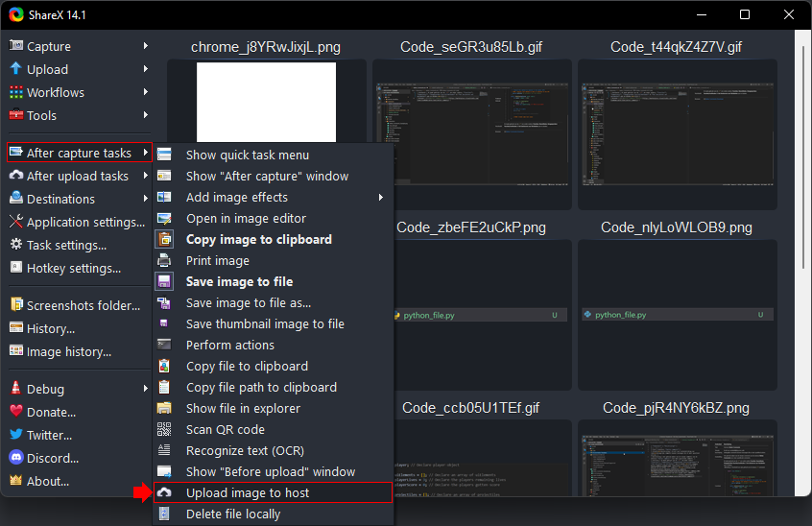Click the Show file in explorer icon
The height and width of the screenshot is (526, 812).
164,408
